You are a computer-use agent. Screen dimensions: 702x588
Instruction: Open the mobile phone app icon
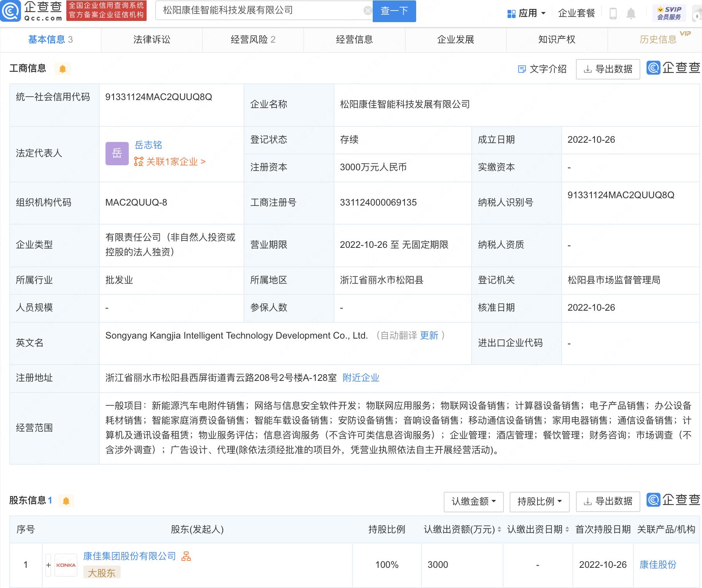click(613, 14)
